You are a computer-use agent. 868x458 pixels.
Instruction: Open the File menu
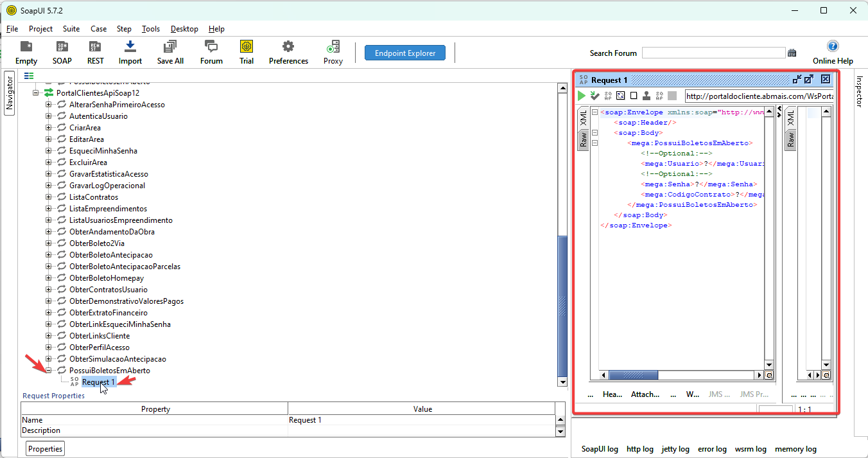point(12,29)
